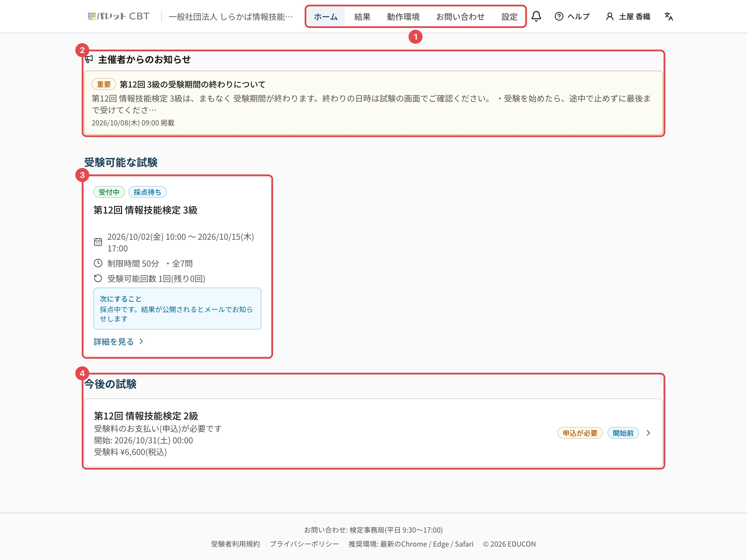Click the 主催者からのお知らせ heading

tap(144, 60)
